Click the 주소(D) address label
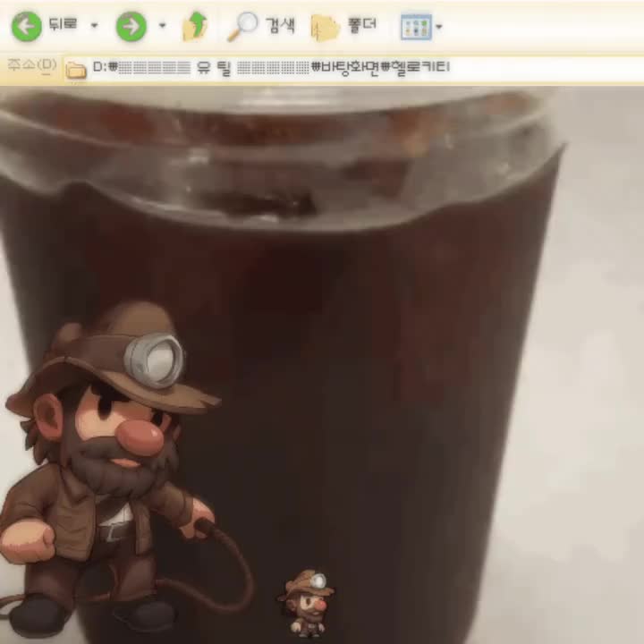The height and width of the screenshot is (644, 644). [32, 65]
